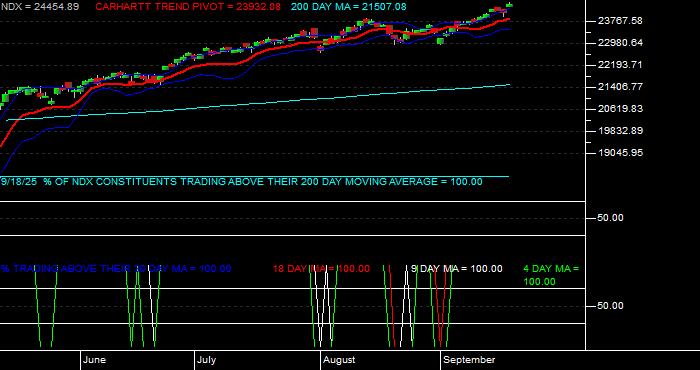This screenshot has height=370, width=700.
Task: Click the 19832.89 price axis label
Action: (620, 131)
